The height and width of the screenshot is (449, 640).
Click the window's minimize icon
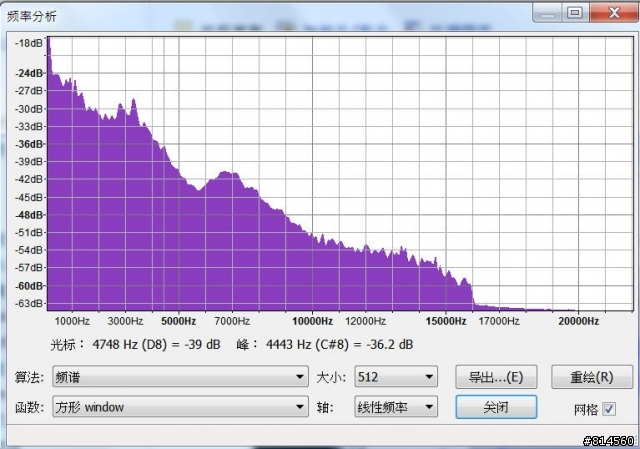pos(548,13)
